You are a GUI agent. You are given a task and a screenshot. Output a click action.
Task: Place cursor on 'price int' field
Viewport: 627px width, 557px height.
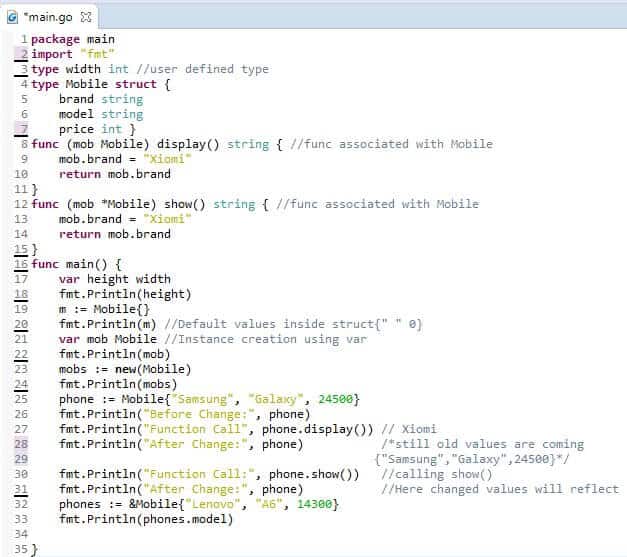click(x=90, y=129)
